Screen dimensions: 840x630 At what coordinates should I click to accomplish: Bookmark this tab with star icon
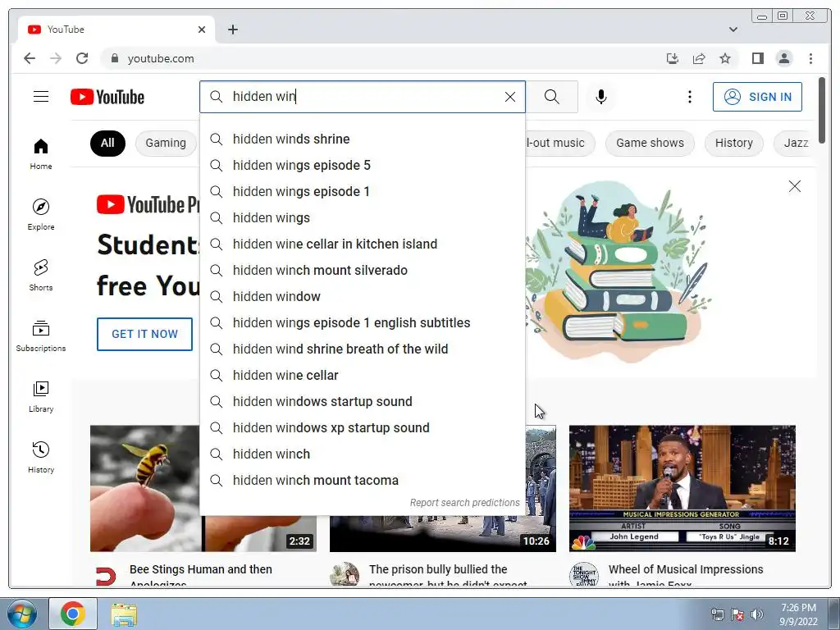click(x=725, y=58)
